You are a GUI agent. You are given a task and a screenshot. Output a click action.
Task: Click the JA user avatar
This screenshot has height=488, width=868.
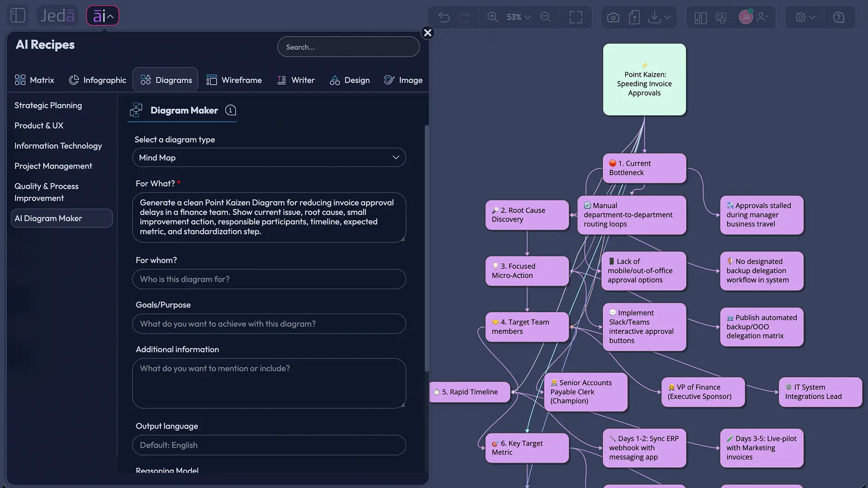745,17
